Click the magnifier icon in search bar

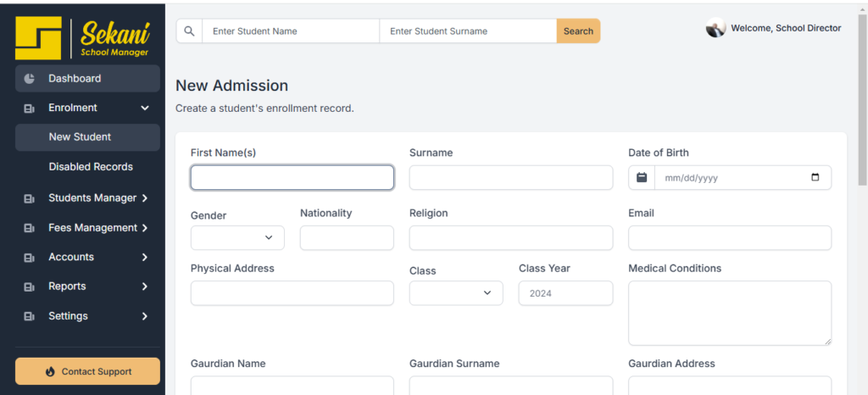(x=189, y=31)
